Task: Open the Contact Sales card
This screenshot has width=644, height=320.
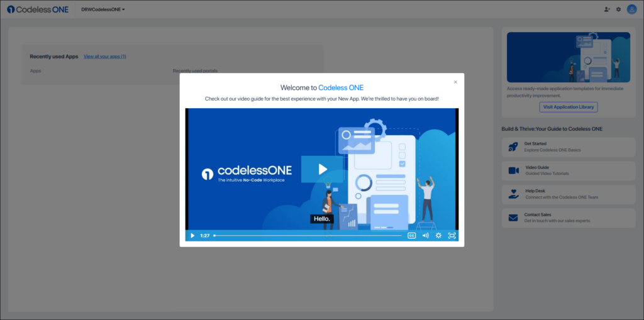Action: [569, 218]
